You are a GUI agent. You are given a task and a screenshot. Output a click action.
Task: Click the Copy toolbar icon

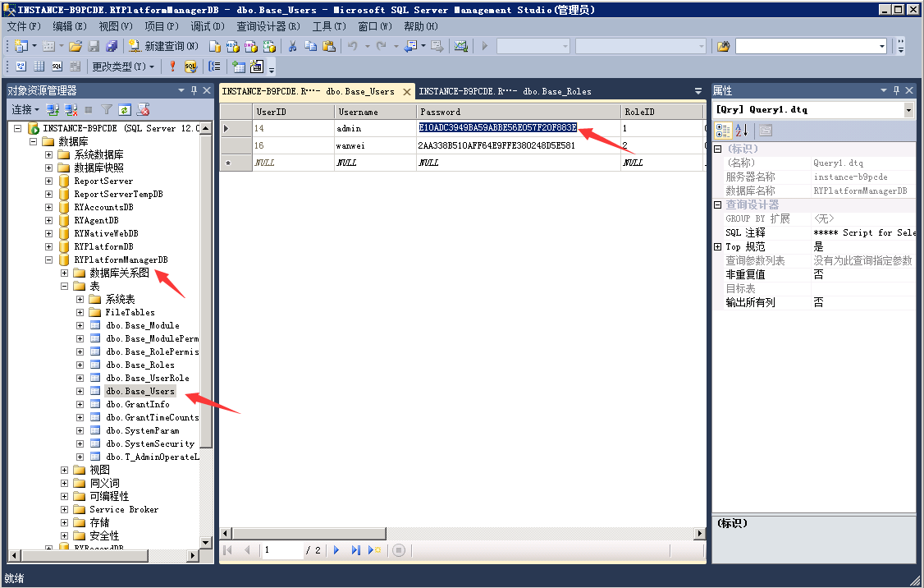310,46
